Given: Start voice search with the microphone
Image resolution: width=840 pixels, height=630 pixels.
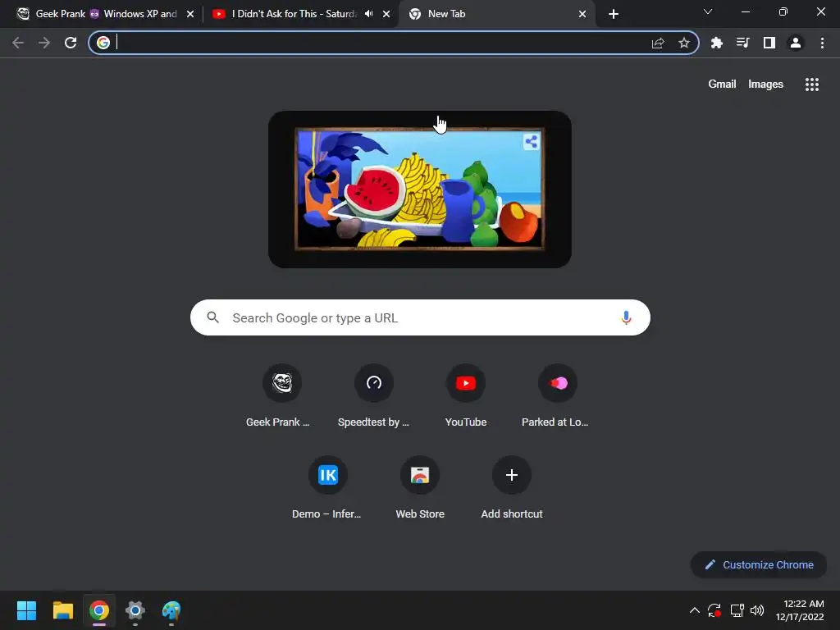Looking at the screenshot, I should click(626, 317).
